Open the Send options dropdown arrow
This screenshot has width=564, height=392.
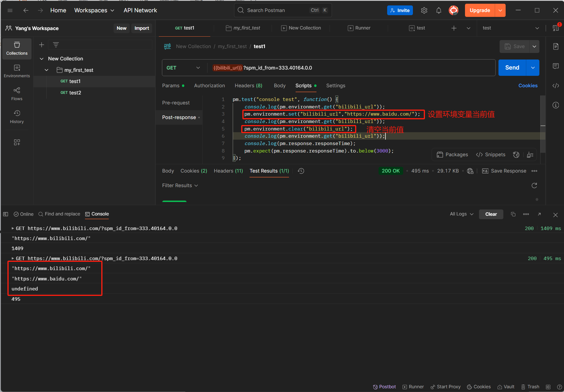pyautogui.click(x=533, y=68)
